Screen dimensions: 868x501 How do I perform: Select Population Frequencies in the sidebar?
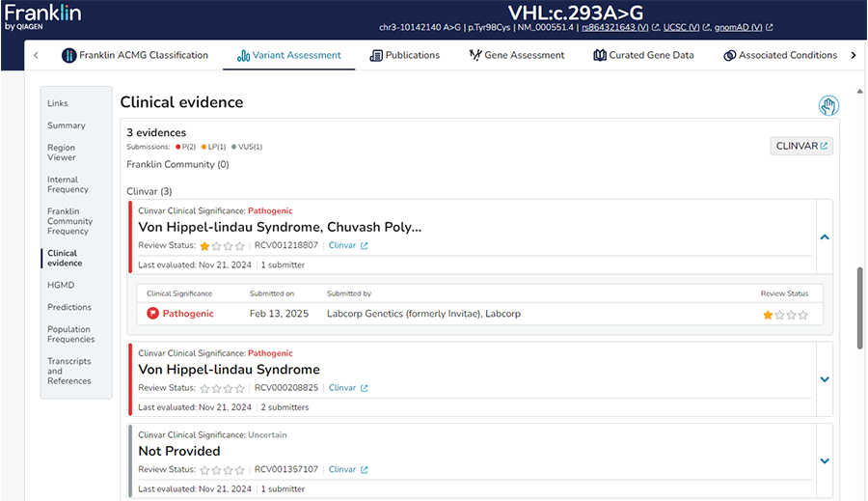pyautogui.click(x=70, y=334)
